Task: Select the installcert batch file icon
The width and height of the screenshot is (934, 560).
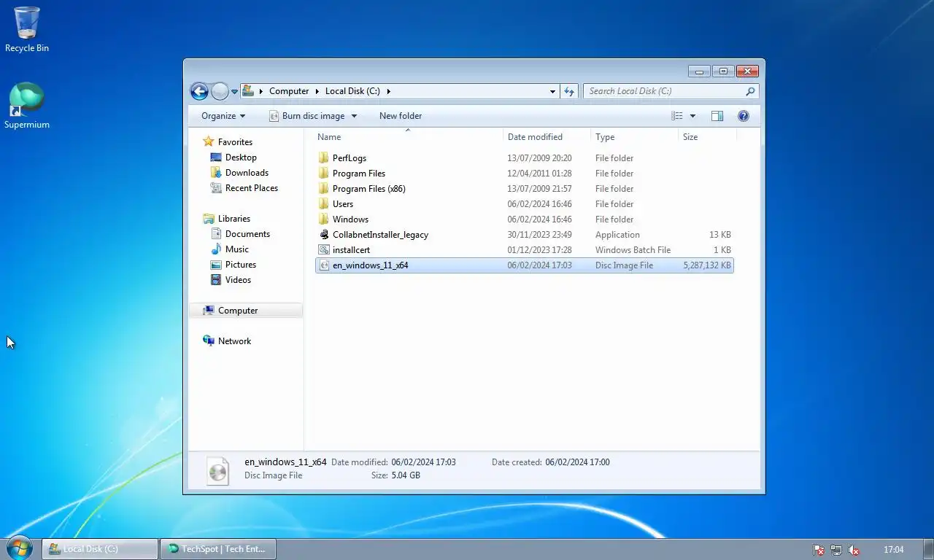Action: pyautogui.click(x=324, y=250)
